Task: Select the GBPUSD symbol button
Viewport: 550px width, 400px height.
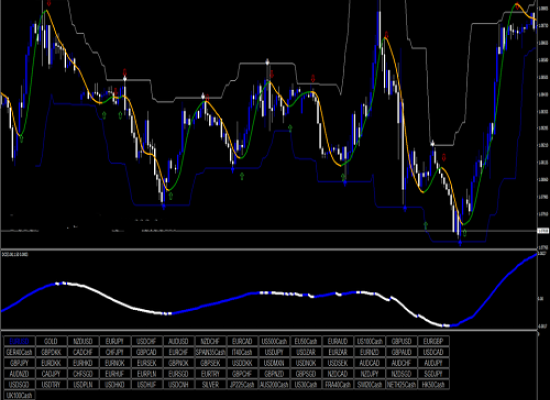Action: pyautogui.click(x=401, y=341)
